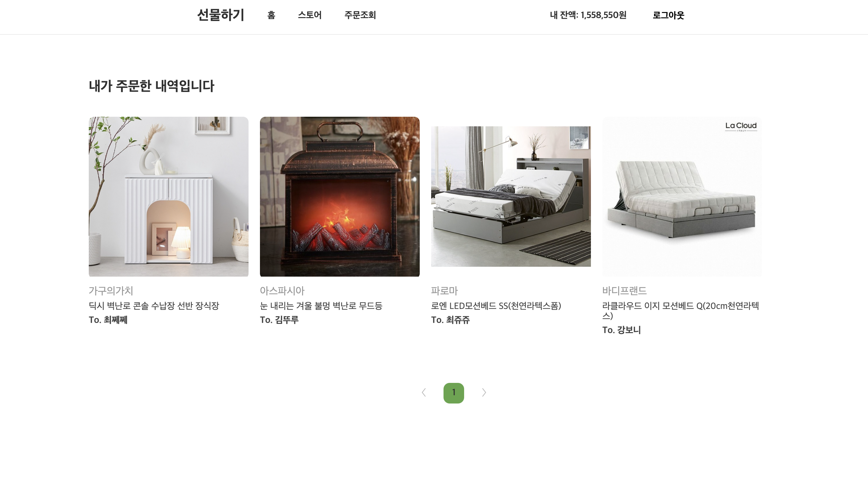View the 내 잔액 balance text

coord(588,15)
